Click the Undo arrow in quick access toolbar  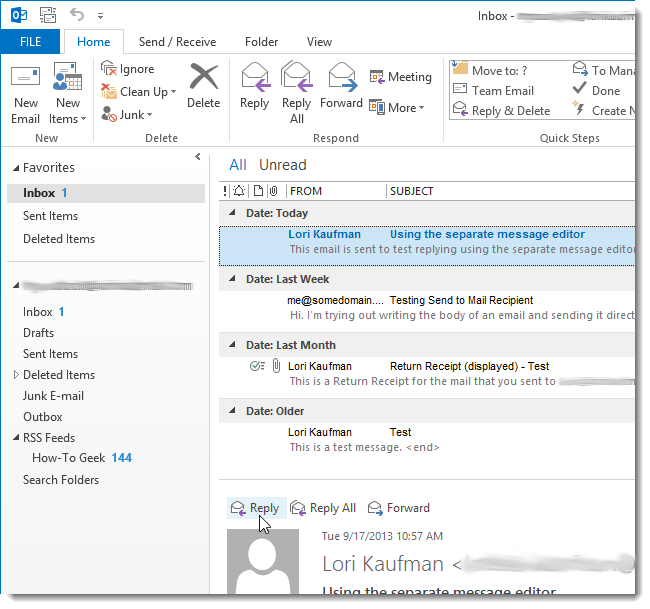(77, 15)
